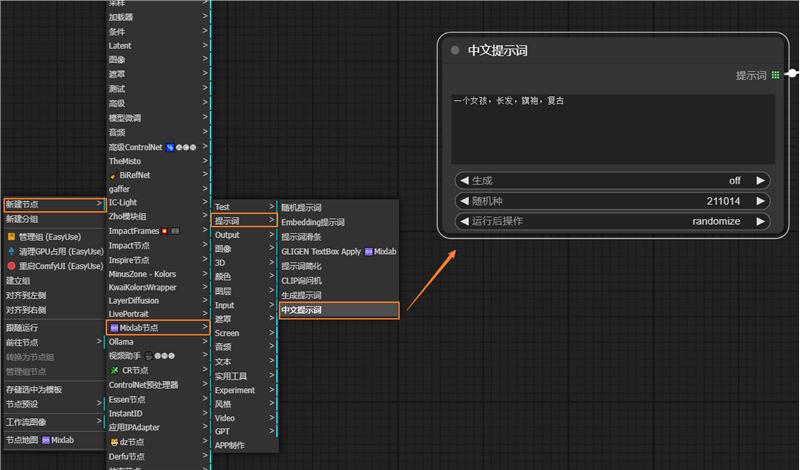Click the CR节点 crossed-tools icon
Screen dimensions: 800x470
pos(114,370)
